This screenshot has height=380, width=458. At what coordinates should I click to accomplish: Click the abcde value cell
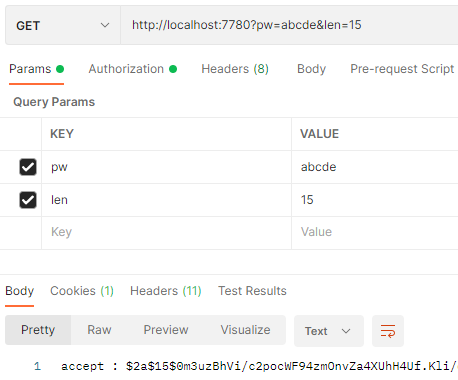coord(375,167)
